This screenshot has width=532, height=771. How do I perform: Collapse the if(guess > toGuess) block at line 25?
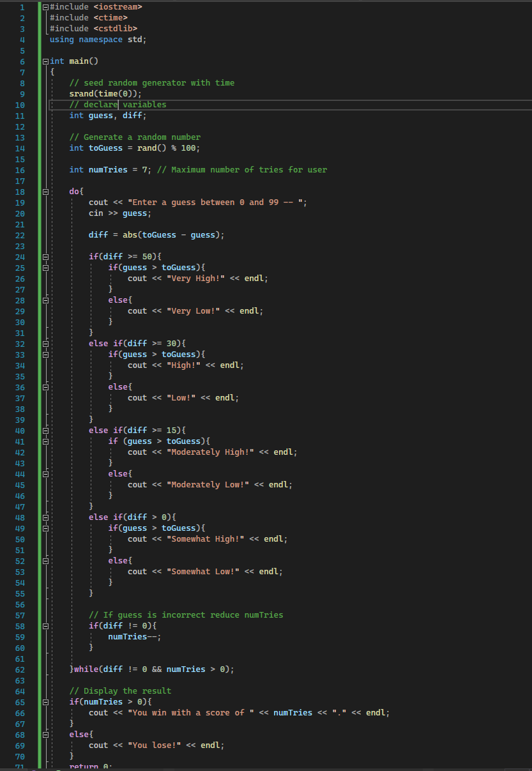[x=44, y=267]
